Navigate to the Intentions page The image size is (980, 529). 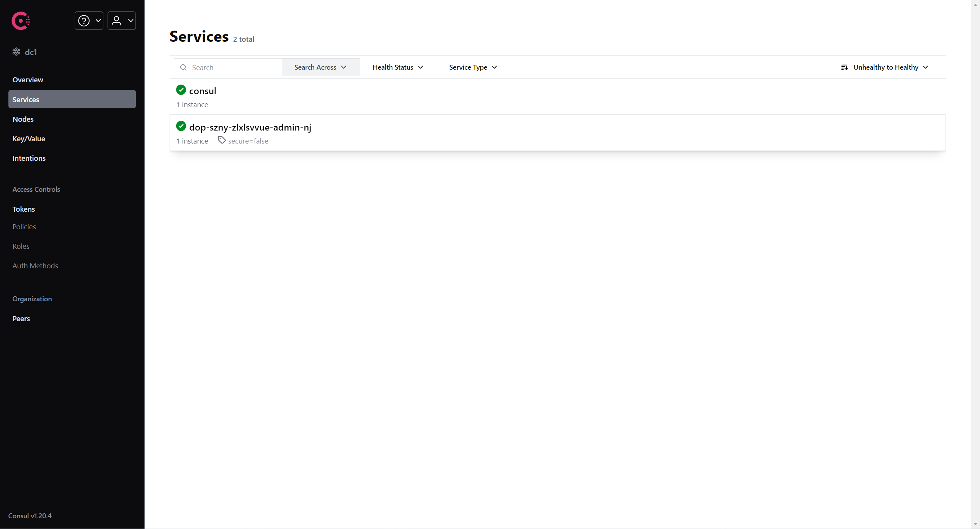click(29, 158)
